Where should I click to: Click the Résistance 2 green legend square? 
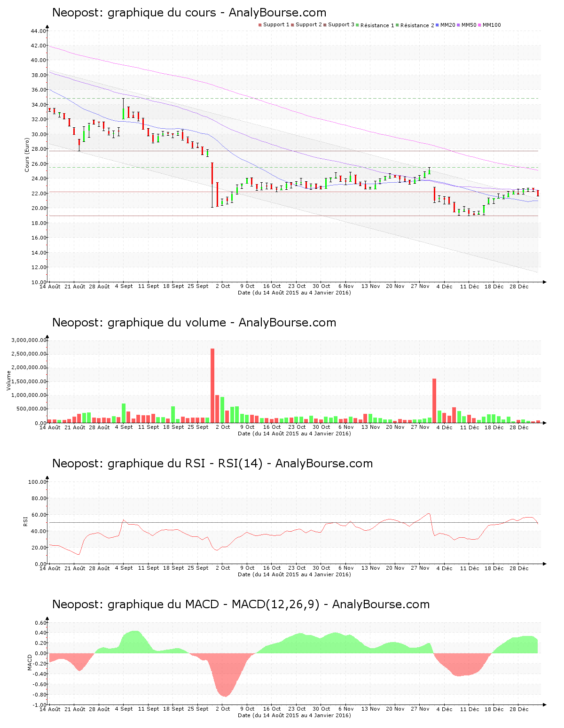398,25
